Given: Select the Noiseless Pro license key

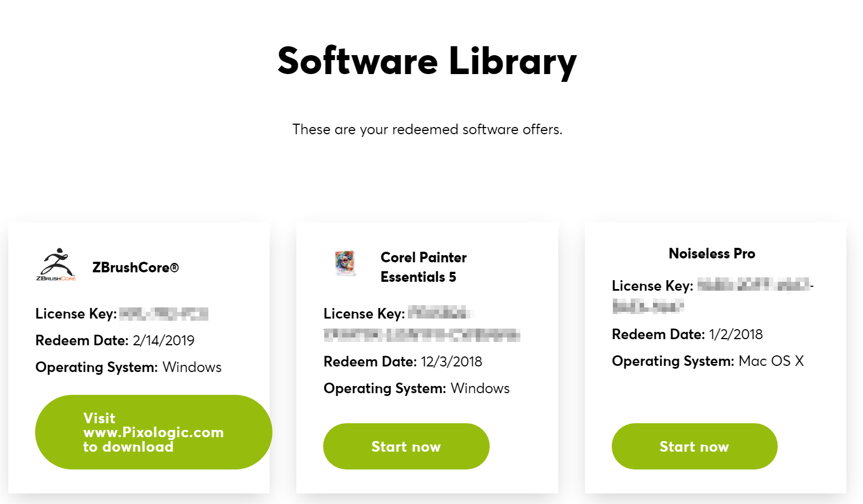Looking at the screenshot, I should (753, 286).
